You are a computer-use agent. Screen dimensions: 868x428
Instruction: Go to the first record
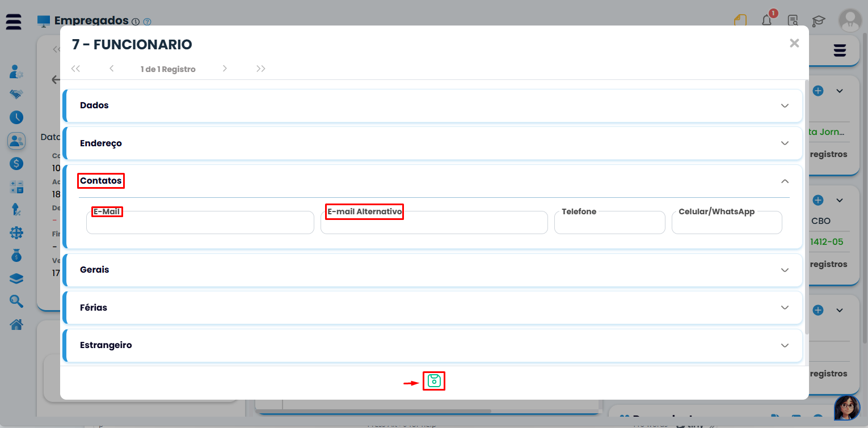(75, 69)
